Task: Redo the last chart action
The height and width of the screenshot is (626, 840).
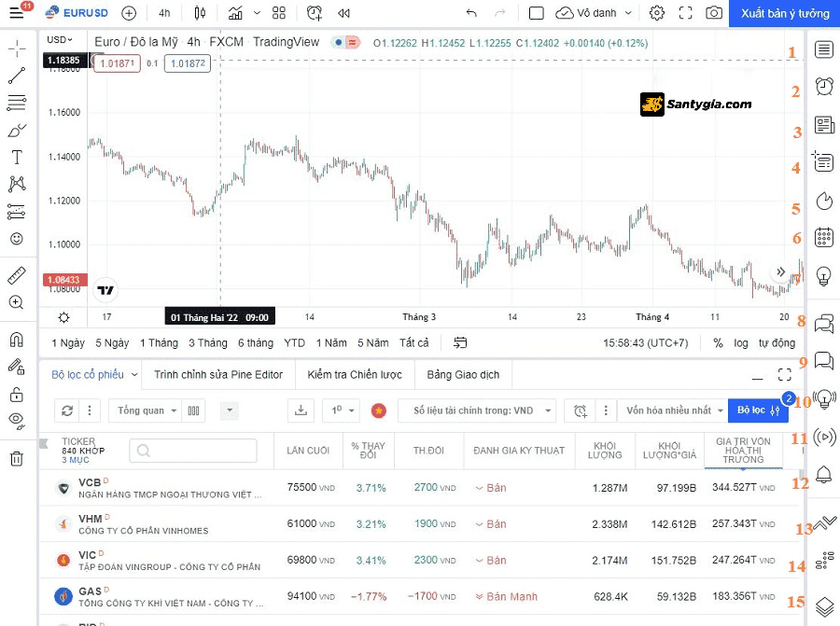Action: pos(500,13)
